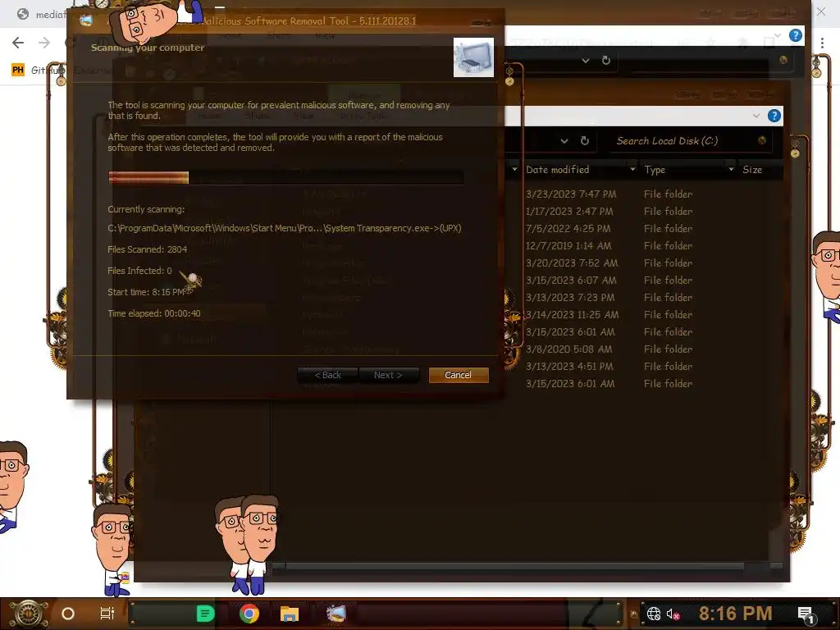Viewport: 840px width, 630px height.
Task: Click refresh in the rear Explorer window
Action: click(x=606, y=61)
